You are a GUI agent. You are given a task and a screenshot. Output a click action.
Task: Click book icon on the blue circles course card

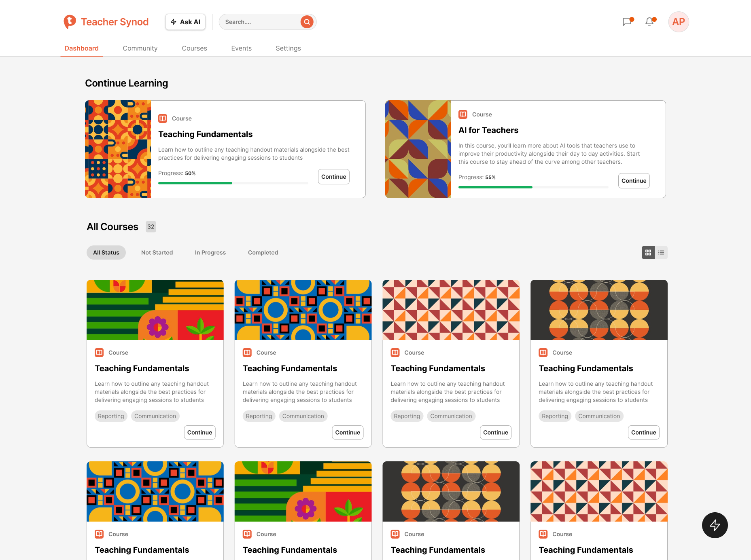(247, 353)
